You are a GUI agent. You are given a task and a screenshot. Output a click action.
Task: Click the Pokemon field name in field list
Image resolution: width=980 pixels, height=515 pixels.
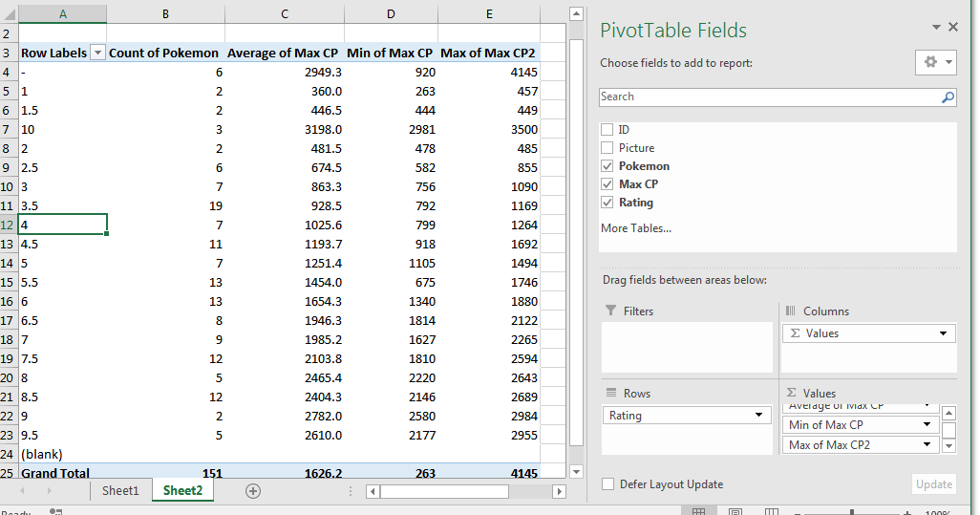point(644,165)
